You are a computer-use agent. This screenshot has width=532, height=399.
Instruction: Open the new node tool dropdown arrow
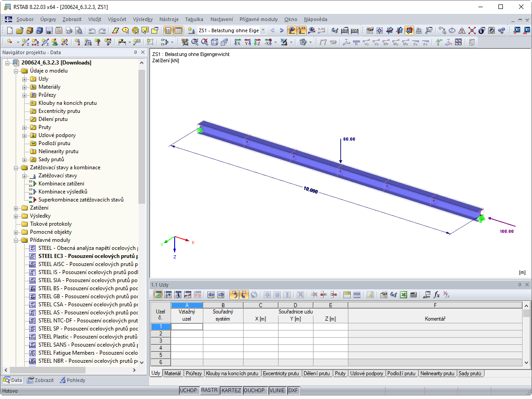(17, 43)
